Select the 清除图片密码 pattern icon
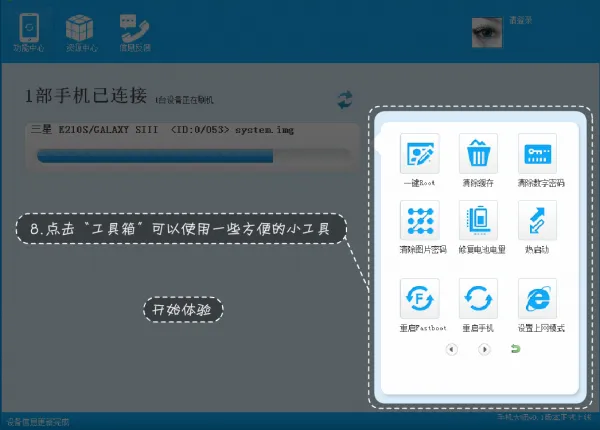 pyautogui.click(x=419, y=220)
